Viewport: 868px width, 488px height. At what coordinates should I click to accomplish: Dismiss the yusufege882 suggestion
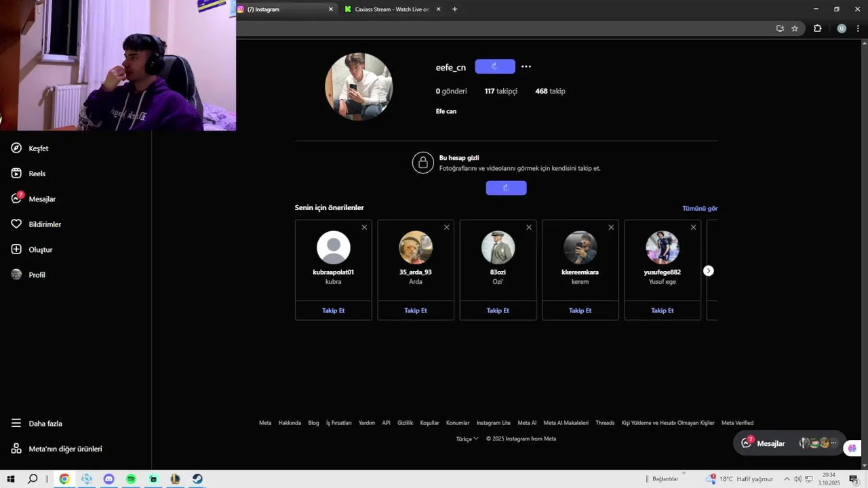(693, 227)
